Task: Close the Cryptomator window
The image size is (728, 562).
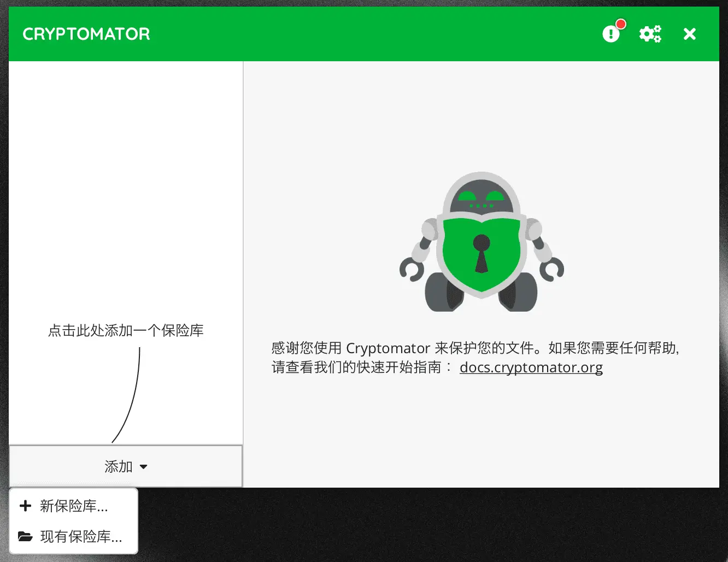Action: pos(690,34)
